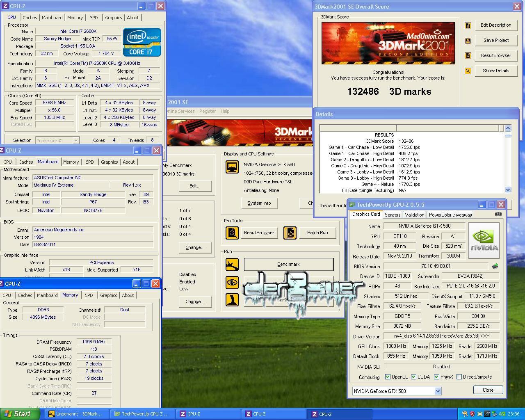Switch to the Sensors tab in GPU-Z
This screenshot has width=525, height=420.
pos(392,215)
